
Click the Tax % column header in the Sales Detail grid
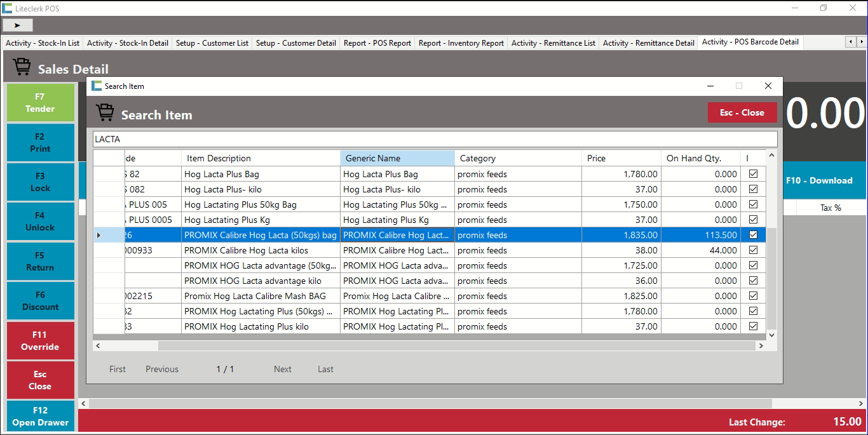point(831,208)
